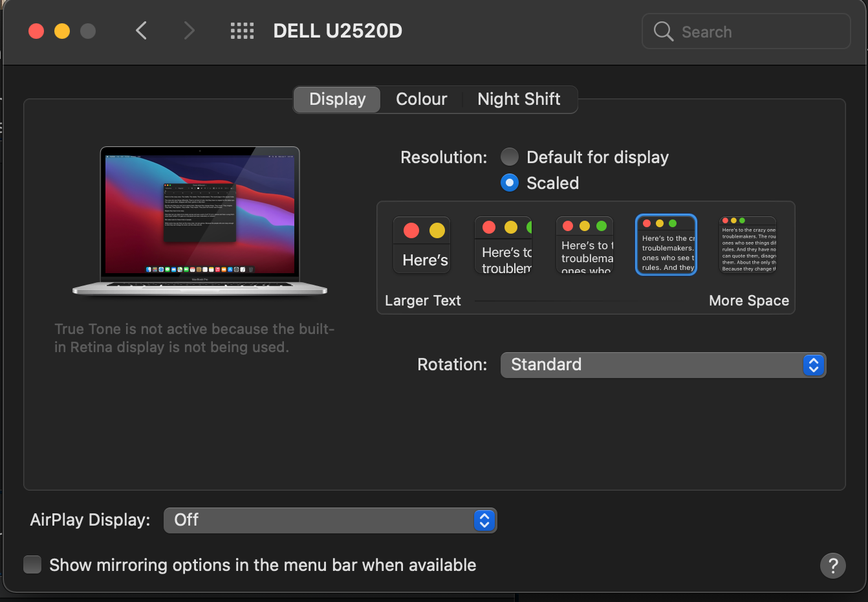The height and width of the screenshot is (602, 868).
Task: Choose the highlighted fourth resolution thumbnail
Action: (x=666, y=245)
